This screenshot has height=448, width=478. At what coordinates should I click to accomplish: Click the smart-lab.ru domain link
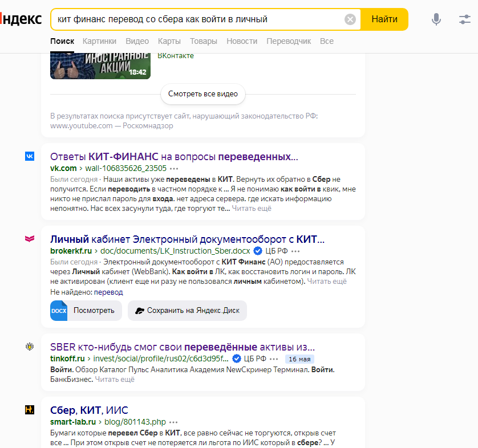[x=73, y=422]
